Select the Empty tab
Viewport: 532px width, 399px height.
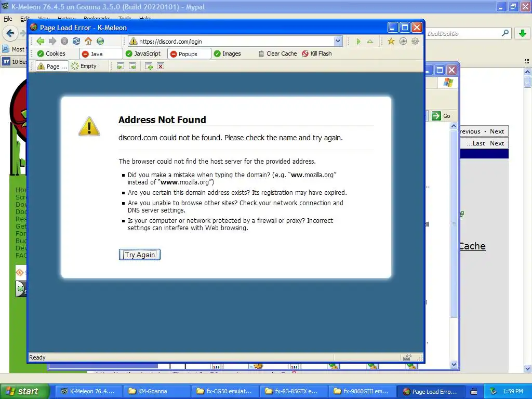[84, 66]
